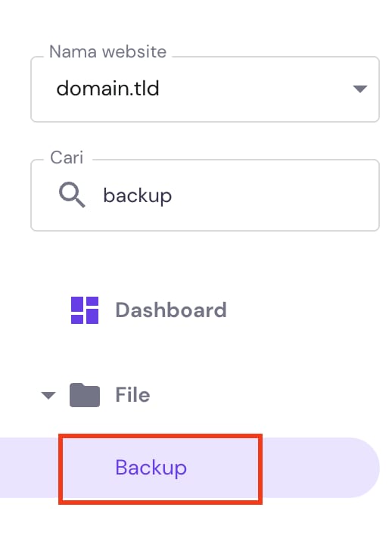Click the 'Cari' field label

pyautogui.click(x=67, y=157)
